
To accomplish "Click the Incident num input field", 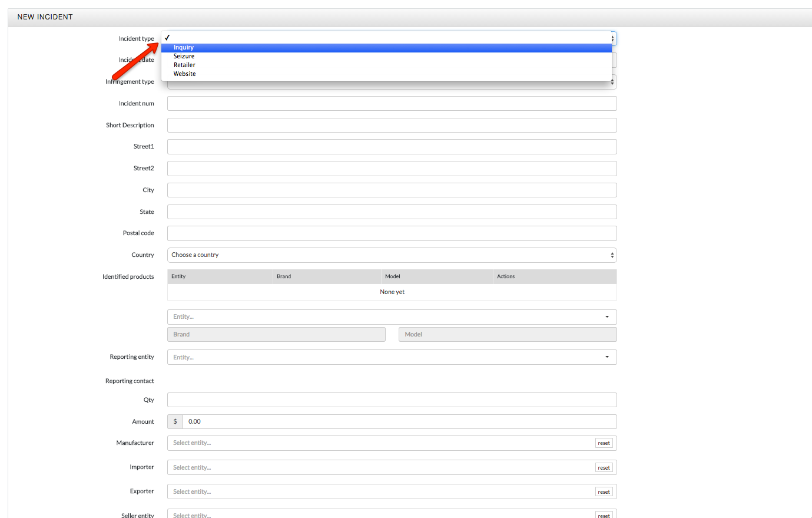I will click(x=392, y=104).
